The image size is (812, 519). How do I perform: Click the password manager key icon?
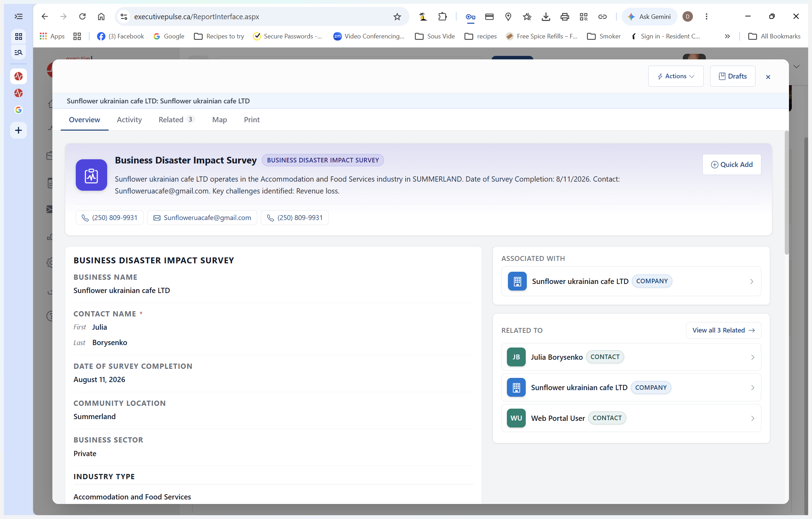pos(470,16)
